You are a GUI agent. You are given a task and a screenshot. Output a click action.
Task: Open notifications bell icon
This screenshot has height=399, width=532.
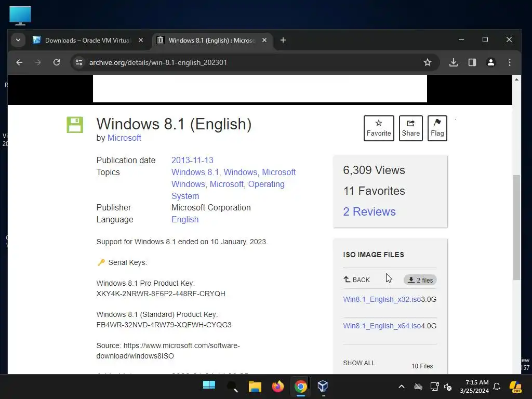click(x=497, y=387)
